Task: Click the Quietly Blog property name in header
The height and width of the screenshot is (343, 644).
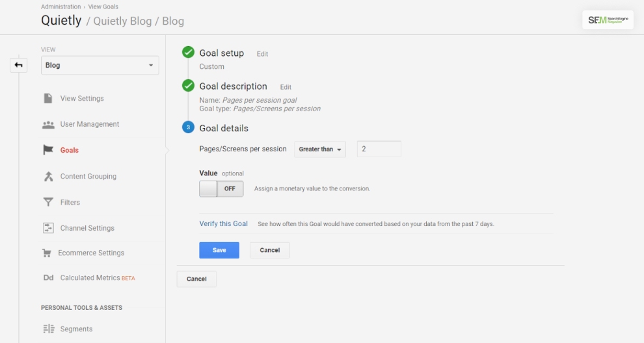Action: click(122, 21)
